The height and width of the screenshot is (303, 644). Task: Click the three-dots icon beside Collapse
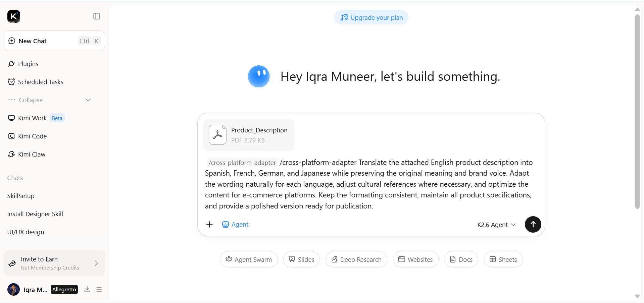coord(12,100)
